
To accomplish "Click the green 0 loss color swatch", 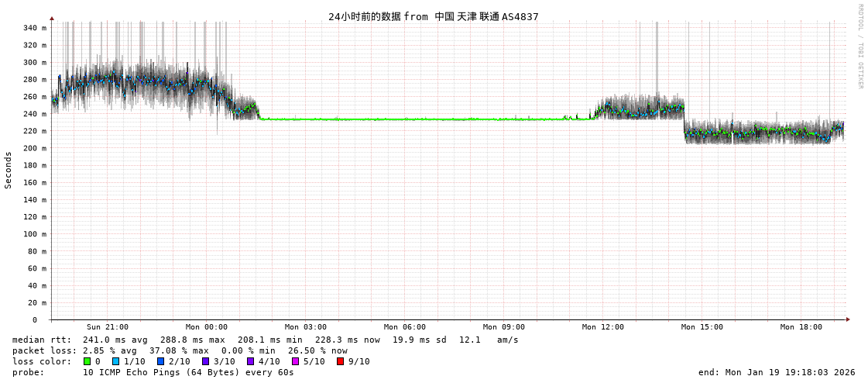I will (87, 361).
